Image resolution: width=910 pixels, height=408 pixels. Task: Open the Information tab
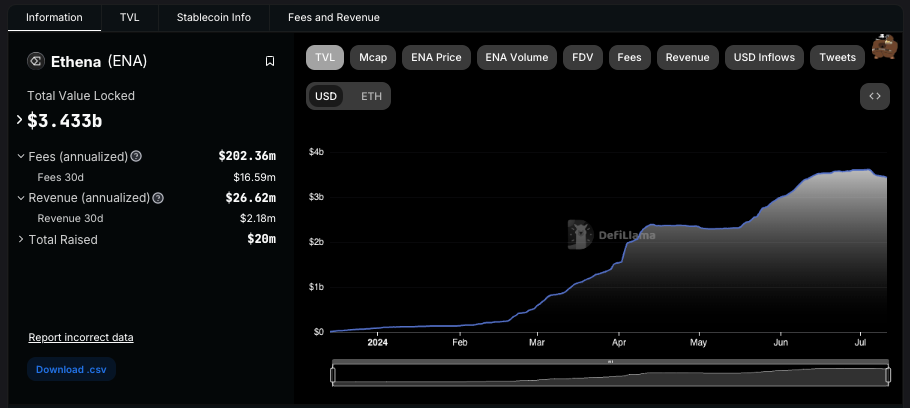[x=55, y=17]
